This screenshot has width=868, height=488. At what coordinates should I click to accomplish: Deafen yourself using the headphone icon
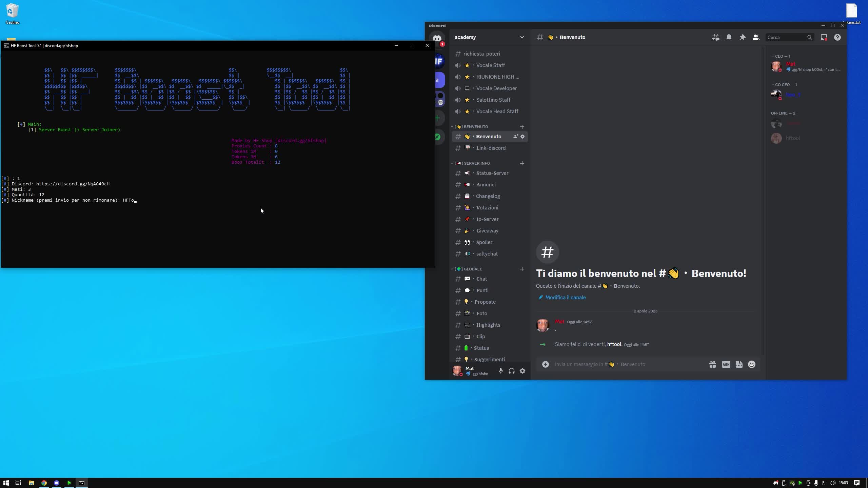point(511,371)
